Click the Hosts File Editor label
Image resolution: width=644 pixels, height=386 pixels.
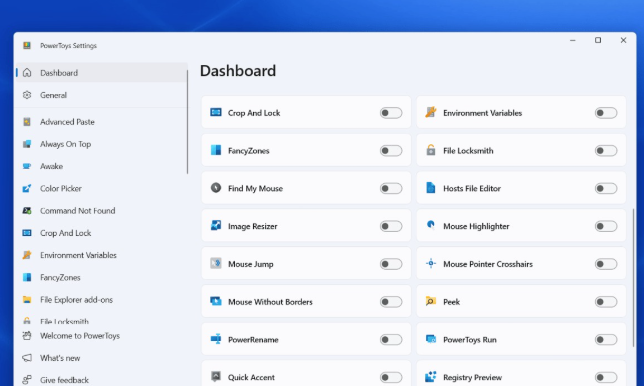coord(472,188)
